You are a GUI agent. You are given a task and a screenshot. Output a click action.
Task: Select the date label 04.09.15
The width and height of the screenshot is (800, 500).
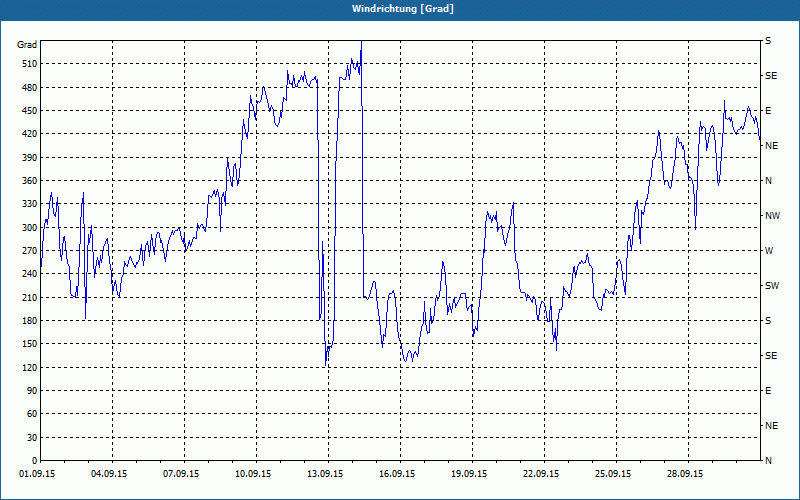[x=109, y=474]
